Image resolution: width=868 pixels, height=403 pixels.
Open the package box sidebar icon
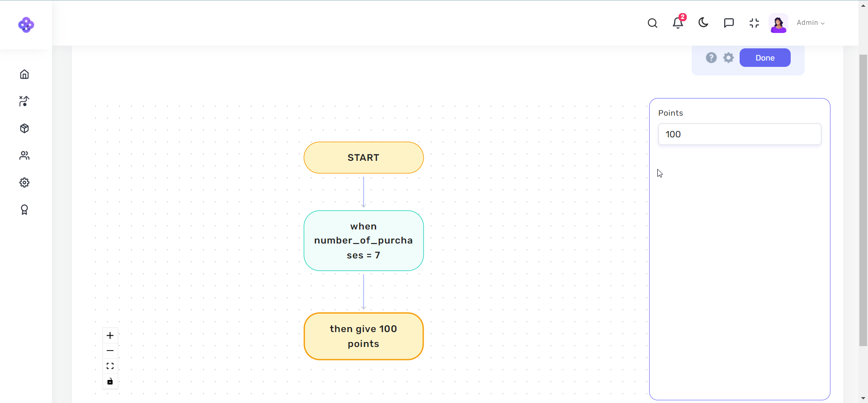[24, 128]
